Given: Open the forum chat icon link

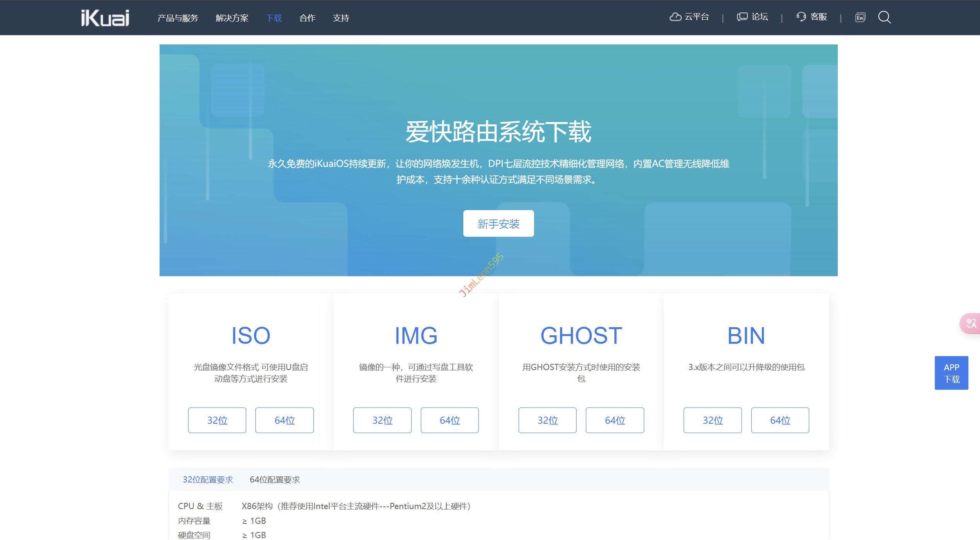Looking at the screenshot, I should [x=742, y=17].
